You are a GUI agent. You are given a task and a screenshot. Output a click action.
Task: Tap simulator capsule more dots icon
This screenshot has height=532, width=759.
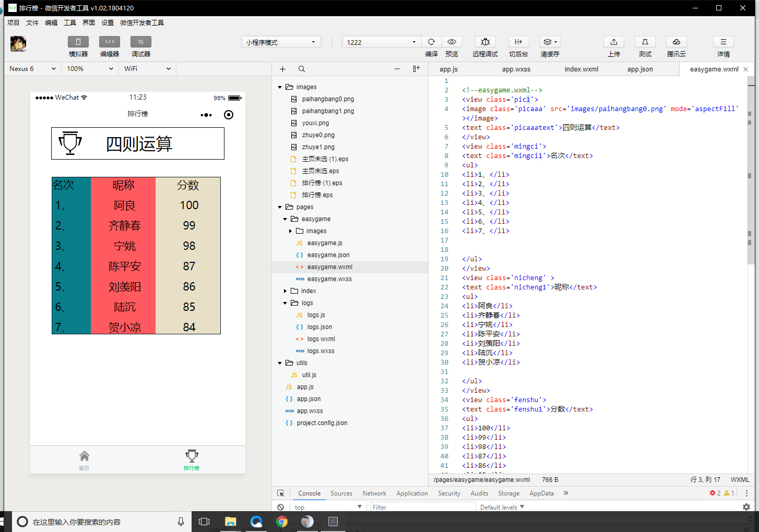tap(206, 115)
